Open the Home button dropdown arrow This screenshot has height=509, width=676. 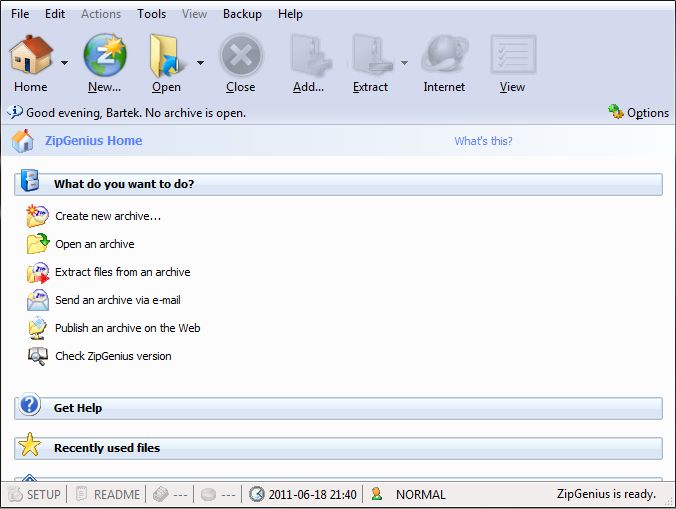tap(64, 63)
